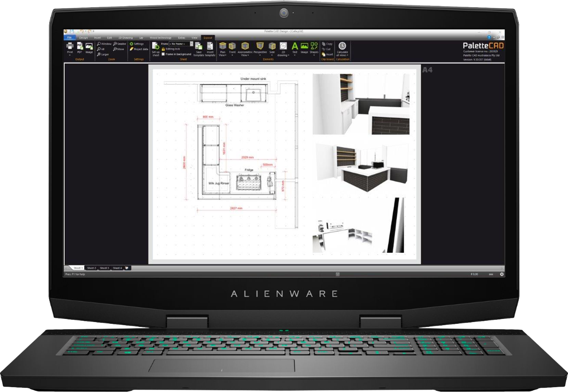The width and height of the screenshot is (568, 392).
Task: Click Save template
Action: (199, 49)
